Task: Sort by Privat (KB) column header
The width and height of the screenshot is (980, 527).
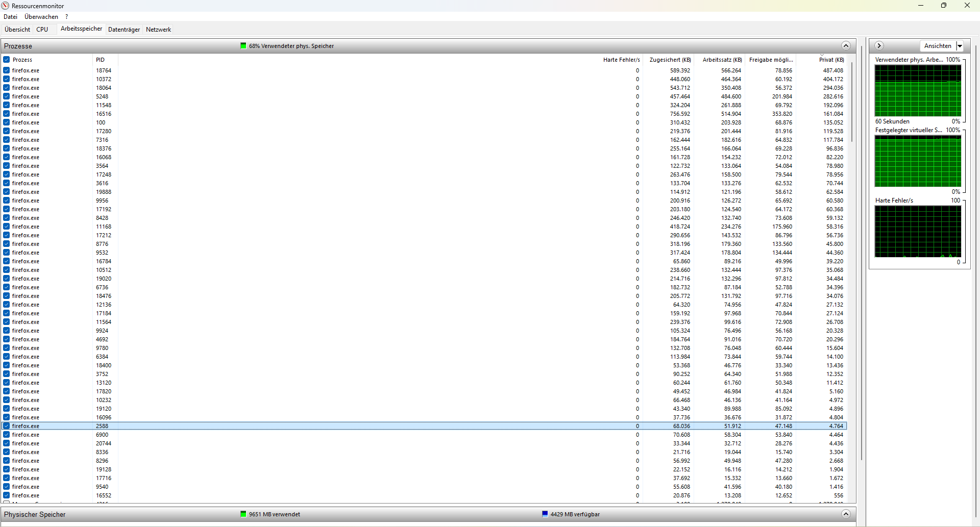Action: coord(831,60)
